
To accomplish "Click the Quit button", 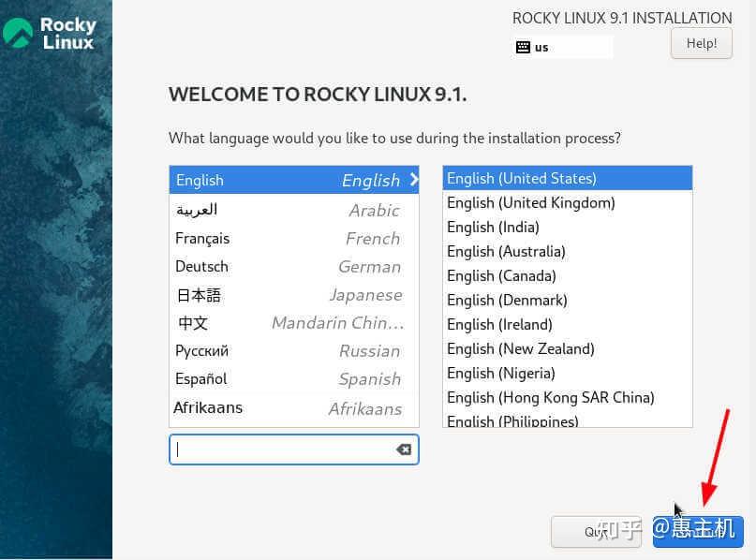I will click(598, 531).
